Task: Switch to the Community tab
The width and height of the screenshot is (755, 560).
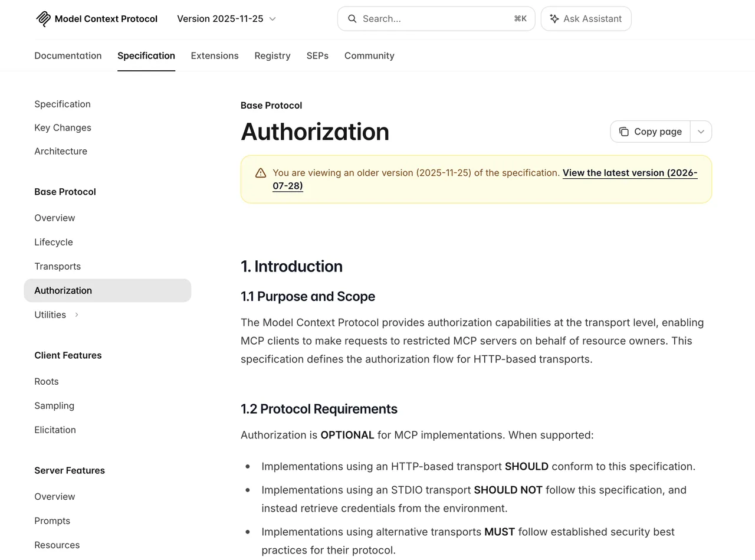Action: tap(369, 56)
